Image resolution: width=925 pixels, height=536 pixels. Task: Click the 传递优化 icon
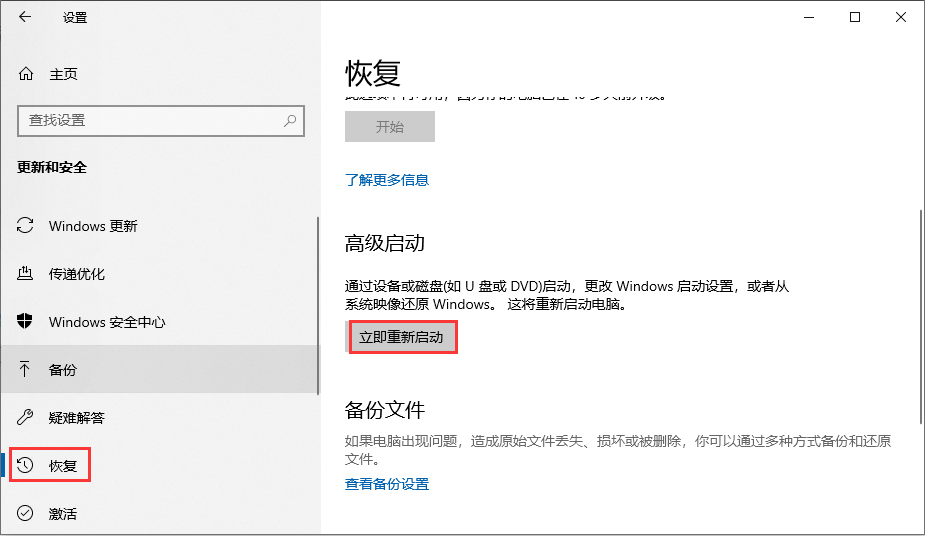click(x=25, y=273)
